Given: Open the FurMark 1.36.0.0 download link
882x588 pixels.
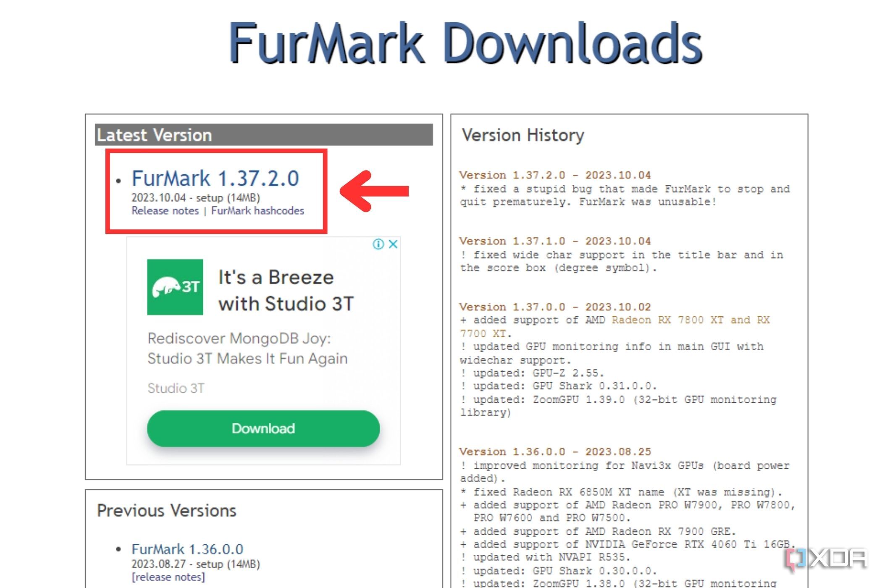Looking at the screenshot, I should pos(187,549).
